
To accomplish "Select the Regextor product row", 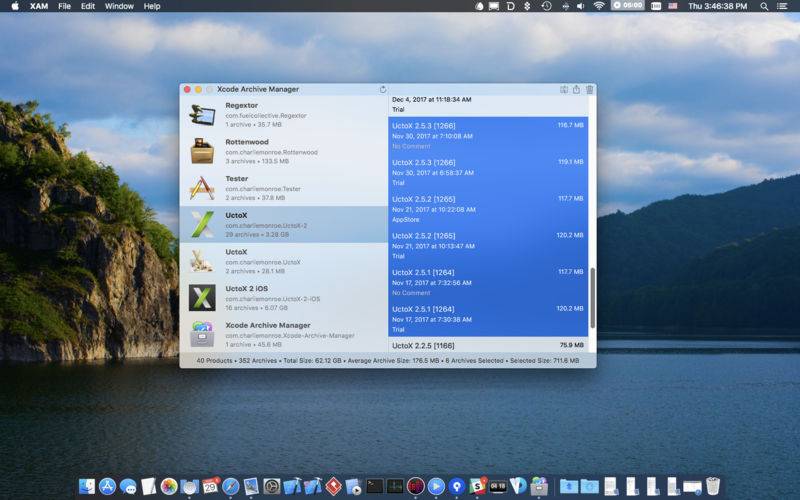I will click(x=284, y=114).
